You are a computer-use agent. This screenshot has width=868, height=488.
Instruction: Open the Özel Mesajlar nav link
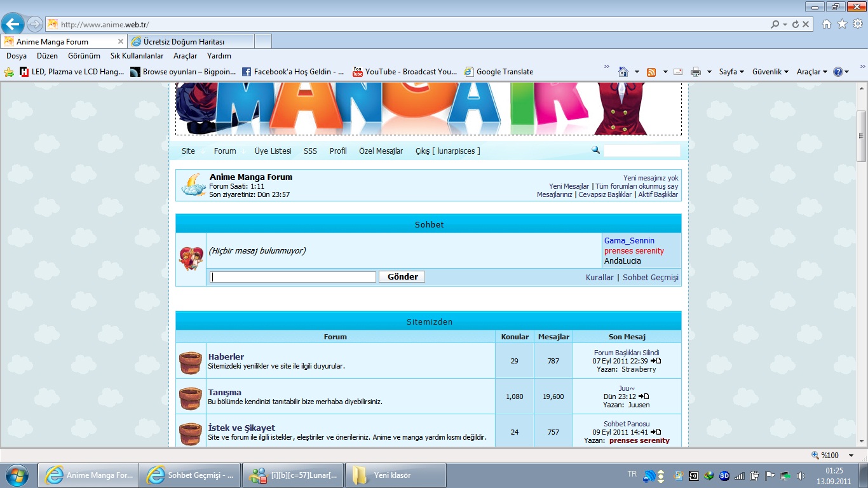(381, 151)
